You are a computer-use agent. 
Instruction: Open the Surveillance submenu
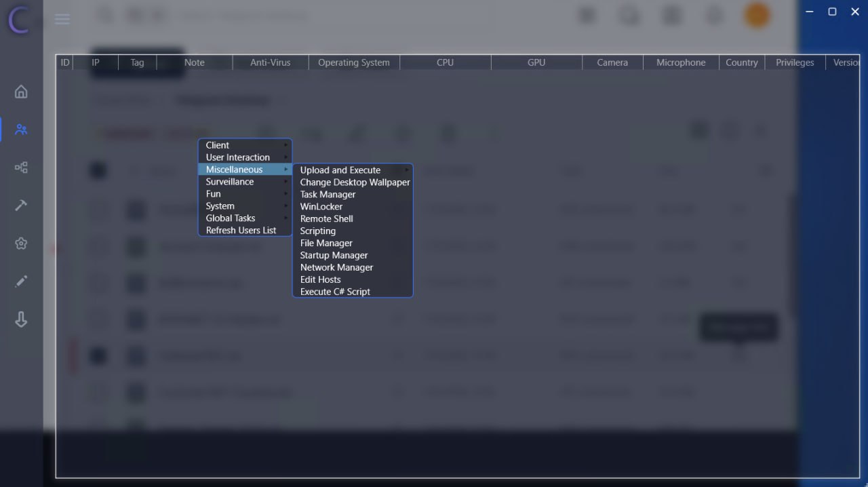(x=245, y=182)
